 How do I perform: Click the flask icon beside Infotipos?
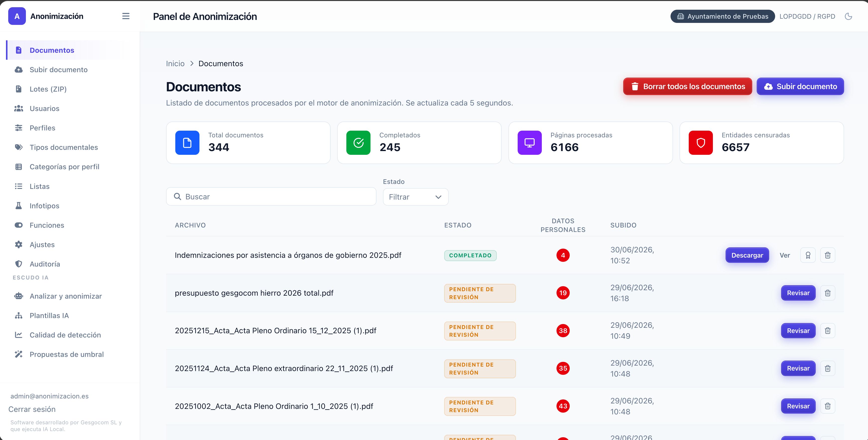coord(18,206)
